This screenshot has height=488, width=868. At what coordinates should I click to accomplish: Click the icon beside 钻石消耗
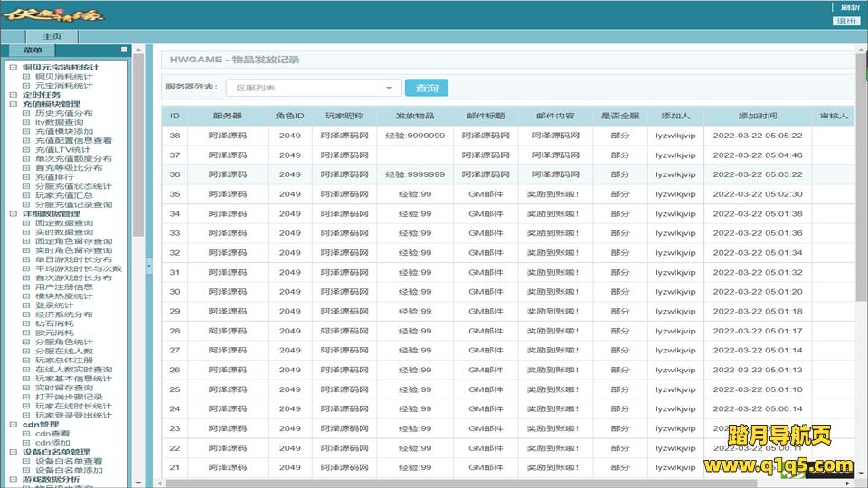click(26, 324)
